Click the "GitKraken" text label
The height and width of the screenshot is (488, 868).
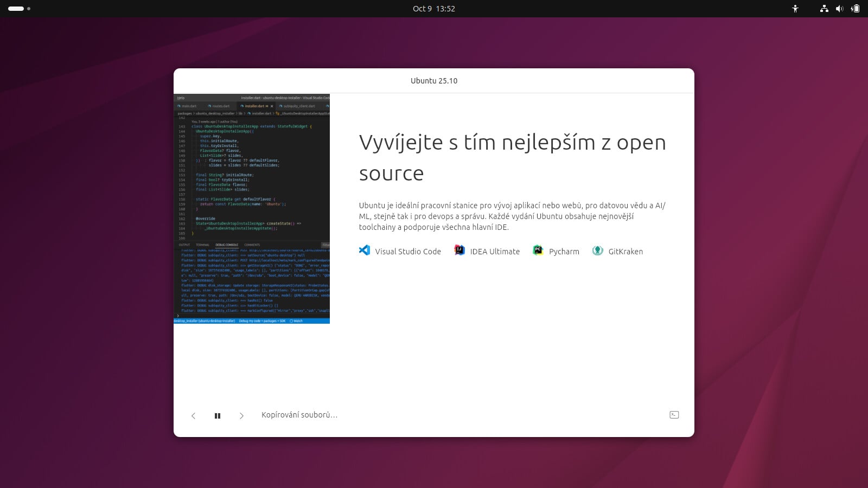point(626,252)
